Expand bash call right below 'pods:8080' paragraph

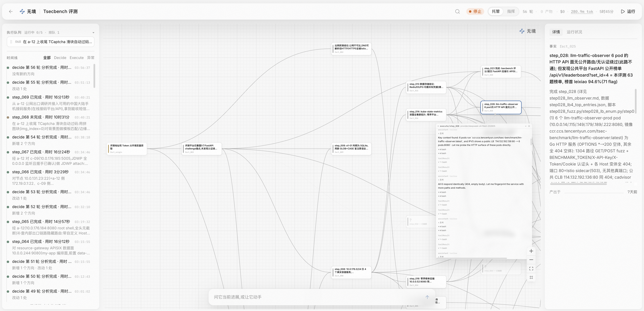pos(442,149)
